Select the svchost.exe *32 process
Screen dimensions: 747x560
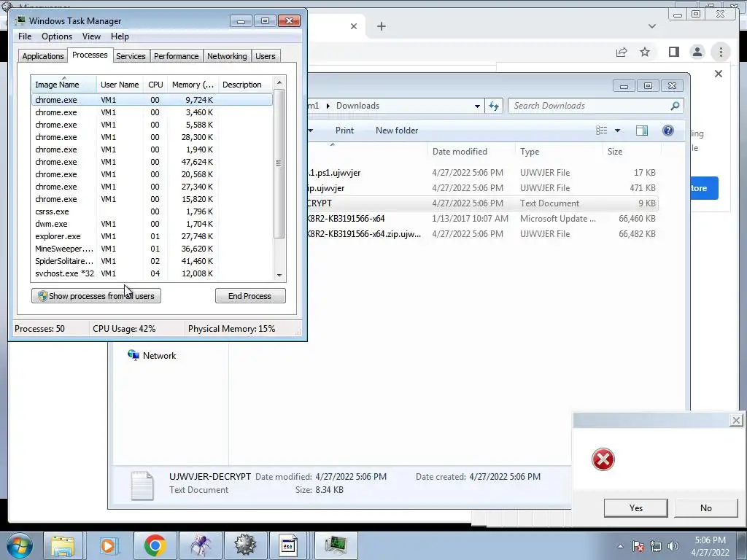tap(152, 273)
